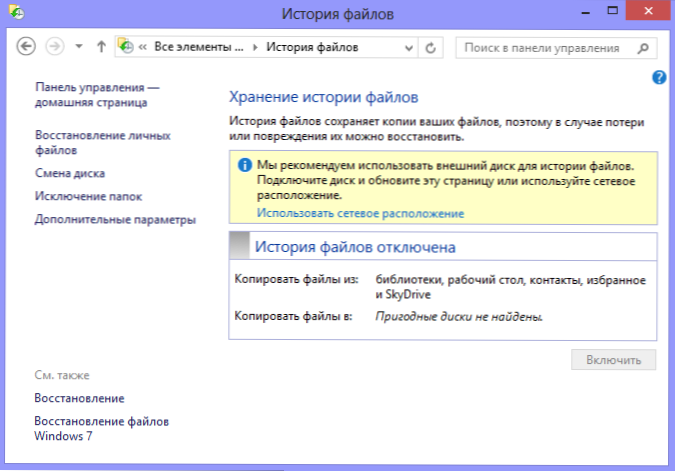Open 'Дополнительные параметры' link

point(115,220)
